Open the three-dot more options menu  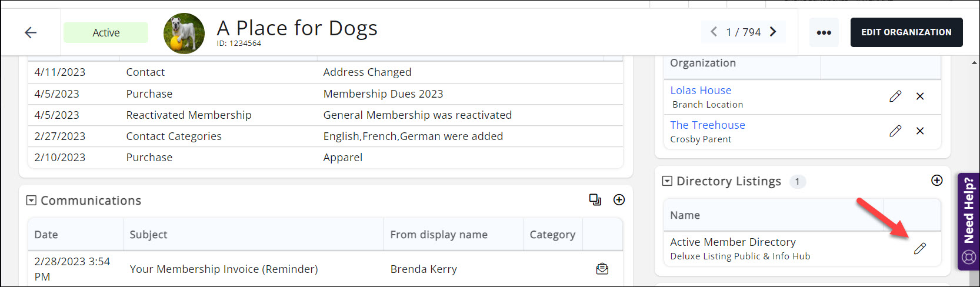point(824,32)
